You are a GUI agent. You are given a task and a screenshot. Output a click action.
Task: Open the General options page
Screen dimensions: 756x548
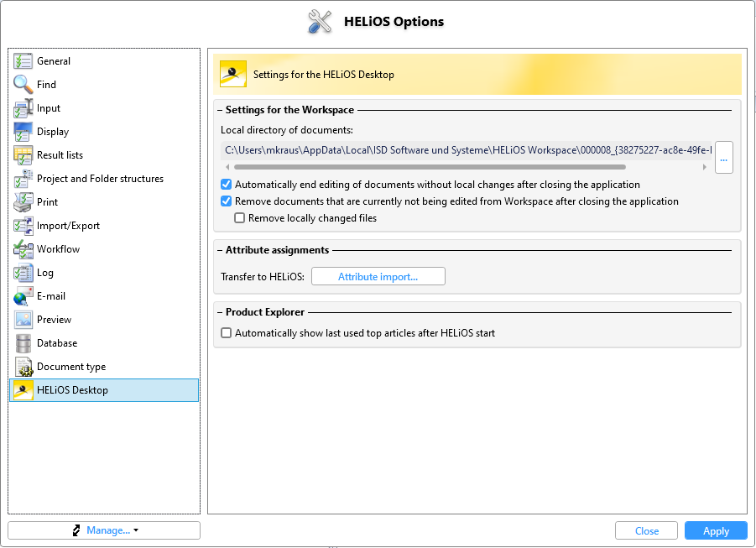(104, 61)
